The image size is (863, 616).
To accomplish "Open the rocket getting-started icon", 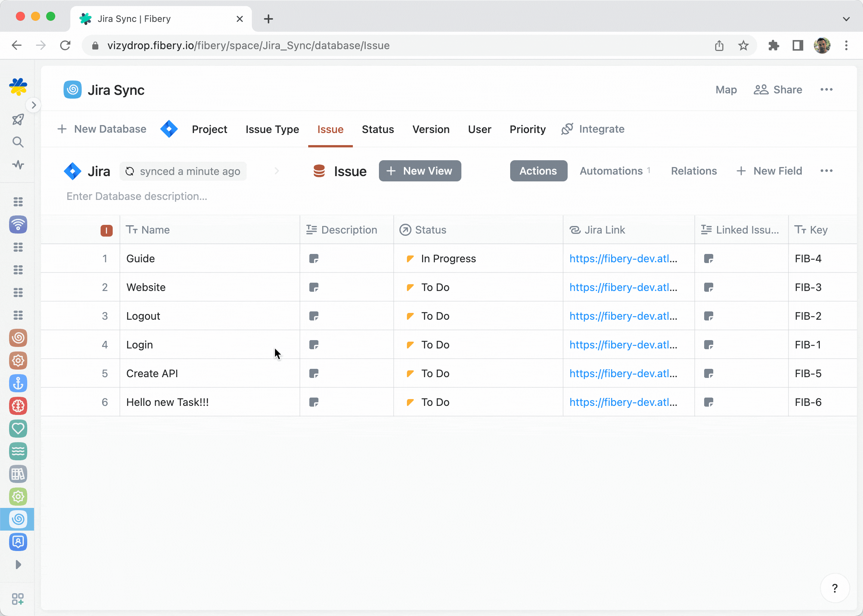I will tap(18, 119).
